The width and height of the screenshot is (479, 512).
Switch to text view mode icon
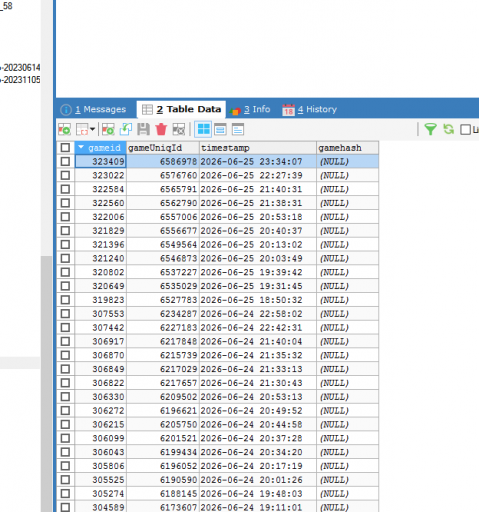(x=238, y=129)
